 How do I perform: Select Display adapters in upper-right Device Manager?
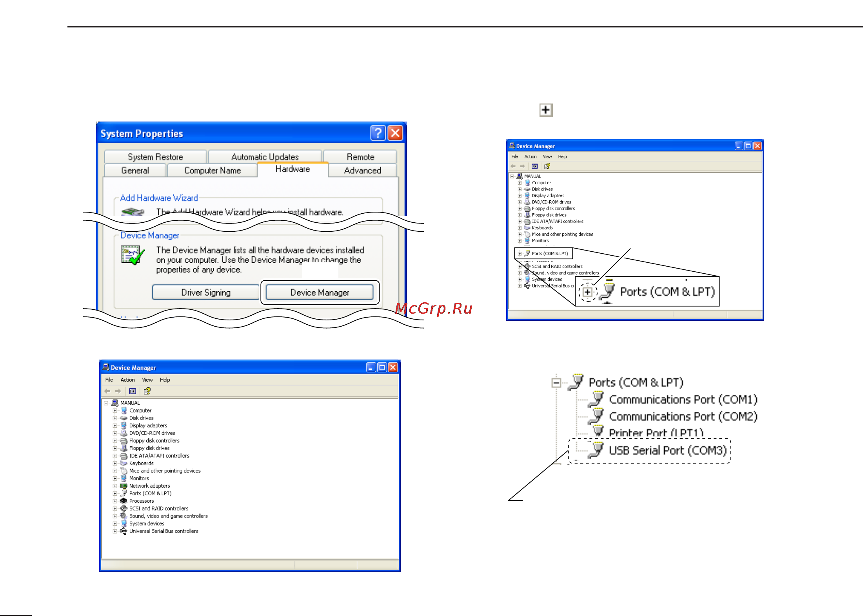pyautogui.click(x=548, y=196)
